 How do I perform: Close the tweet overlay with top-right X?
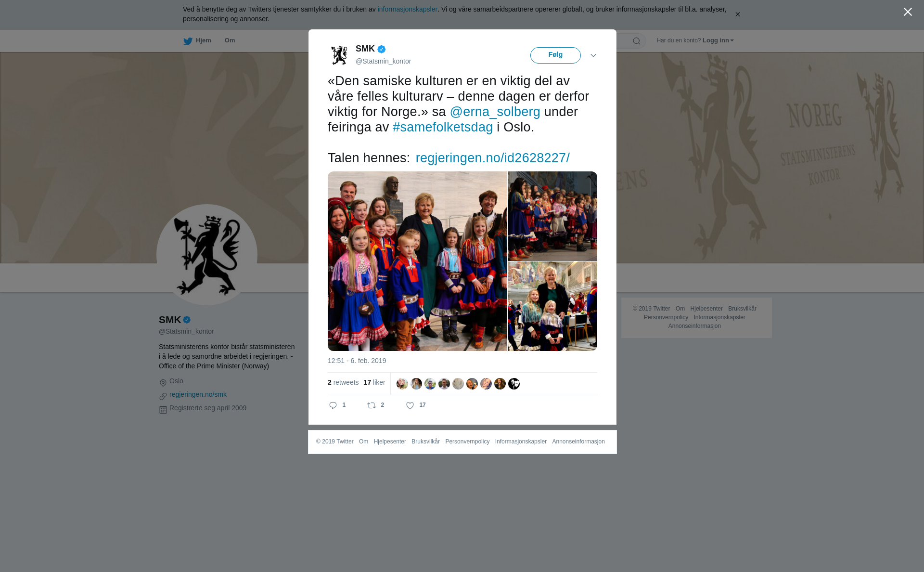[908, 12]
